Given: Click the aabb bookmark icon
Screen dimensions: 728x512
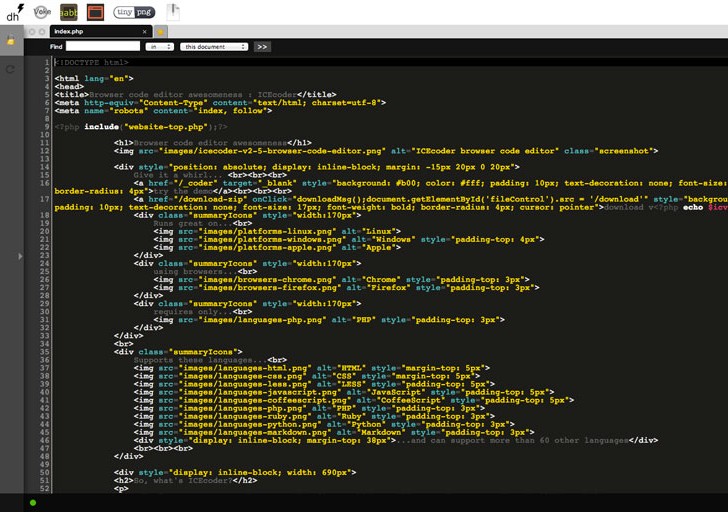Looking at the screenshot, I should (x=68, y=12).
